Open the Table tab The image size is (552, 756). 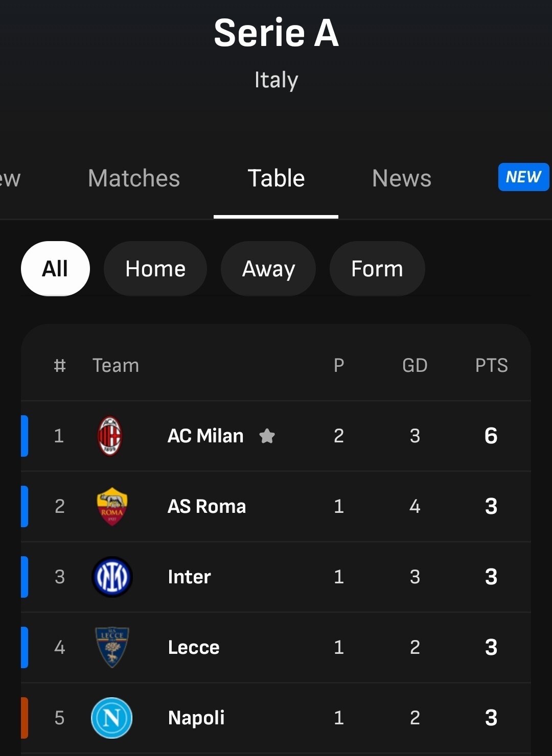coord(276,178)
